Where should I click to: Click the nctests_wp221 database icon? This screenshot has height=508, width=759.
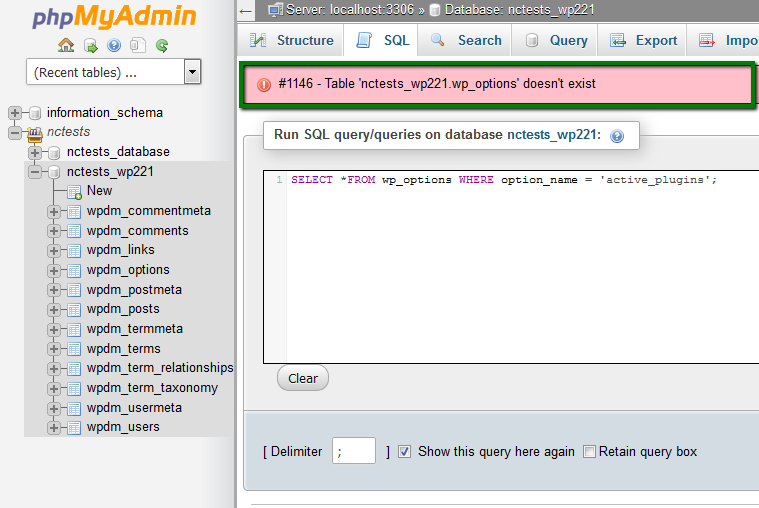pos(54,172)
